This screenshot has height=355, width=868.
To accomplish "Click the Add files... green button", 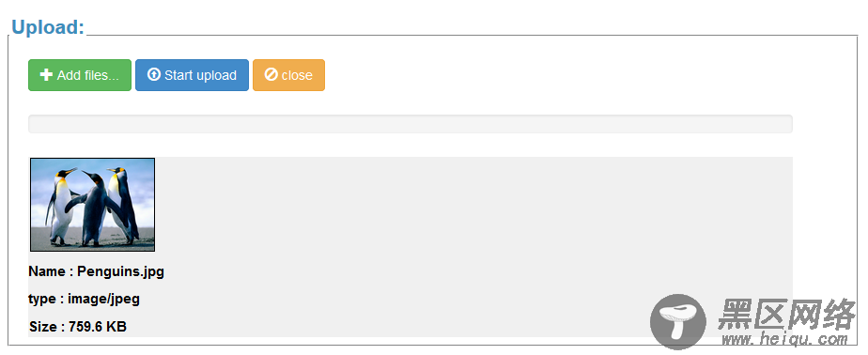I will [x=80, y=75].
